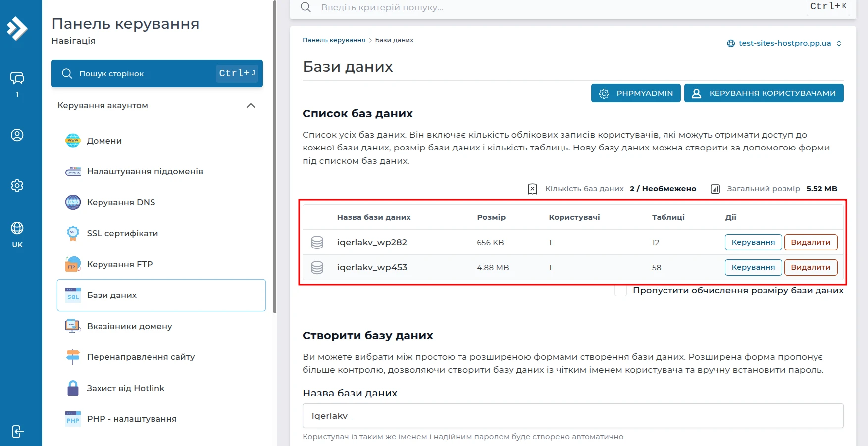Change language via UK globe icon
The image size is (868, 446).
17,228
